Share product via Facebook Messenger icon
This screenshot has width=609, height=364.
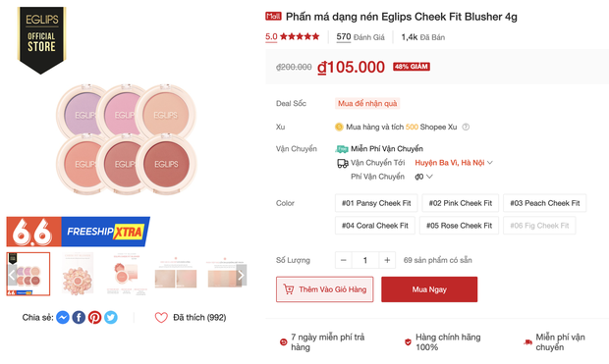(x=63, y=318)
